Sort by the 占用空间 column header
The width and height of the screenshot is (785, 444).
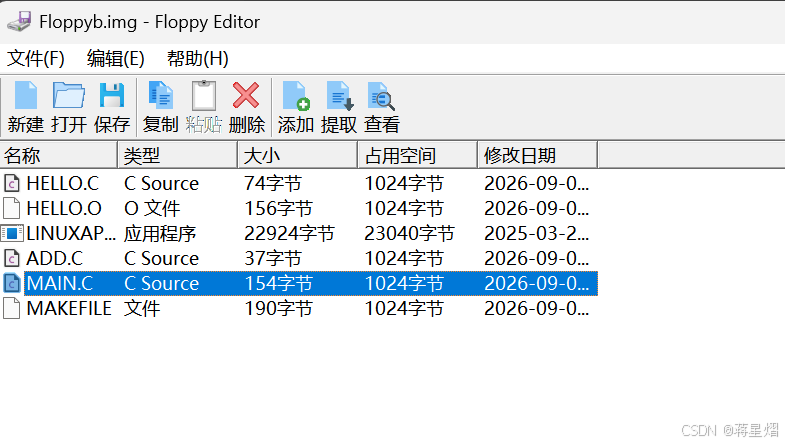tap(418, 155)
